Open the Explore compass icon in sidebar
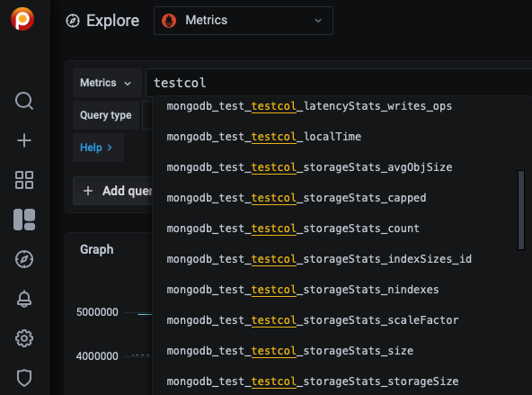The height and width of the screenshot is (395, 532). pos(24,259)
